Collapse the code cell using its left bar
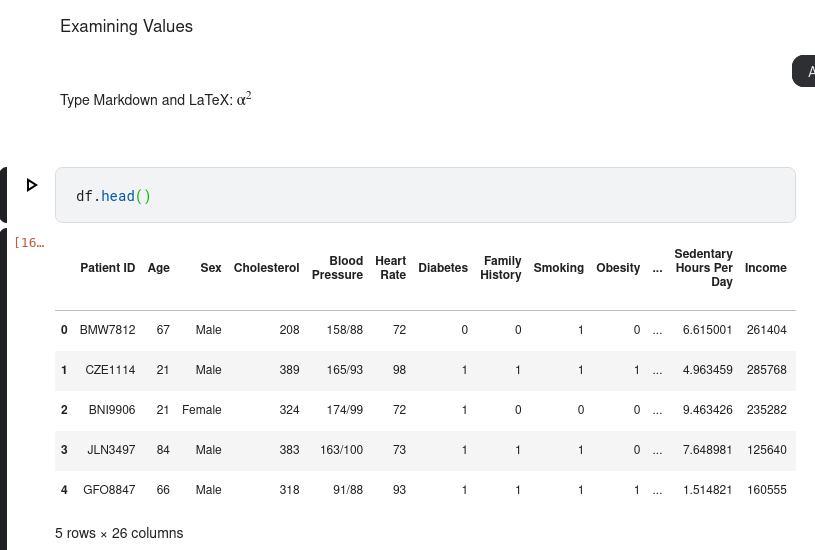815x550 pixels. (3, 195)
